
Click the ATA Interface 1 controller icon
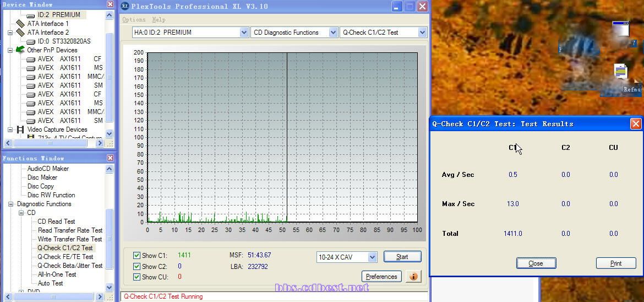[20, 24]
